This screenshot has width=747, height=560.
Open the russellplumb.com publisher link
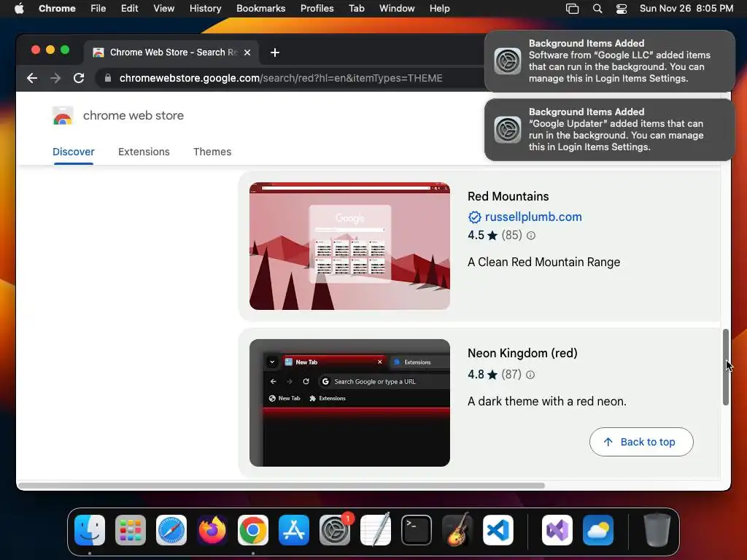coord(533,217)
